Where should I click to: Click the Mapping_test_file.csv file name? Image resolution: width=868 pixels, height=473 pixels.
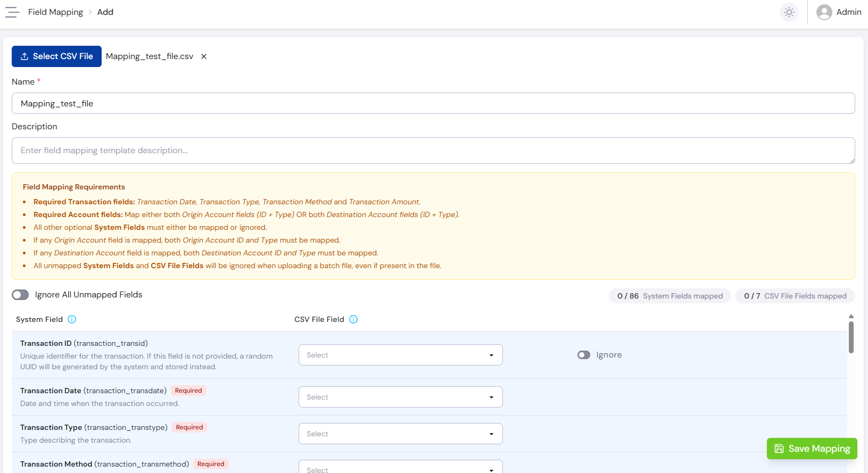tap(150, 56)
